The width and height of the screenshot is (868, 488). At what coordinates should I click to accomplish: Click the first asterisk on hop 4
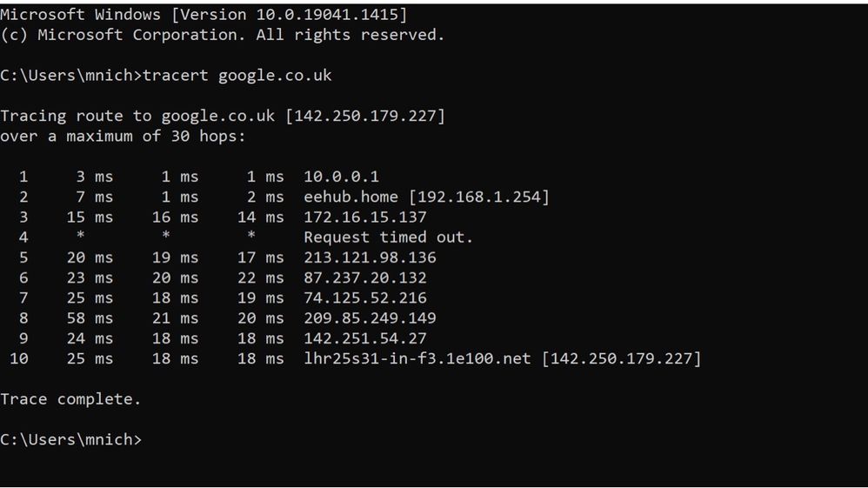pos(81,237)
